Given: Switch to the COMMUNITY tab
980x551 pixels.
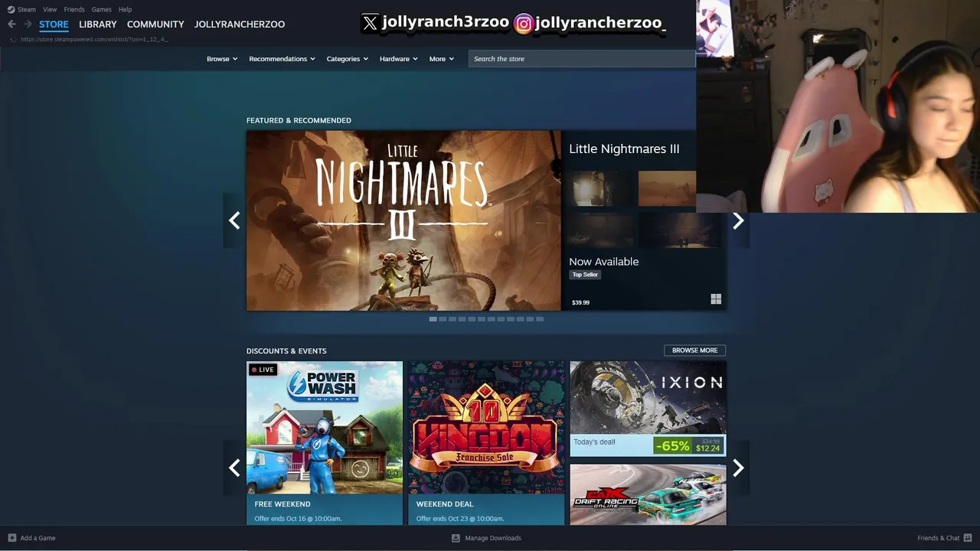Looking at the screenshot, I should tap(155, 24).
